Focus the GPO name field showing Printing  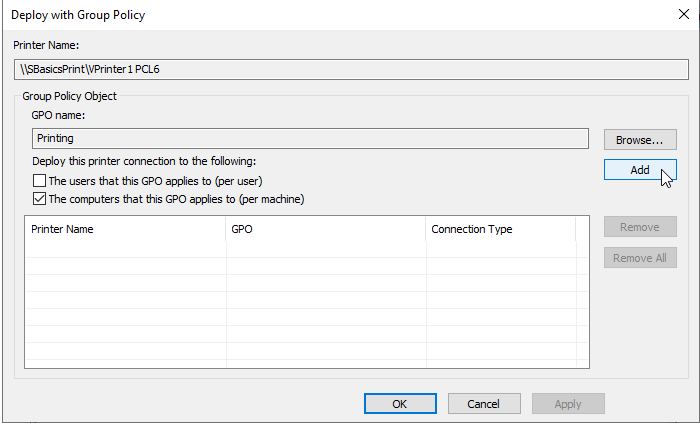tap(310, 138)
